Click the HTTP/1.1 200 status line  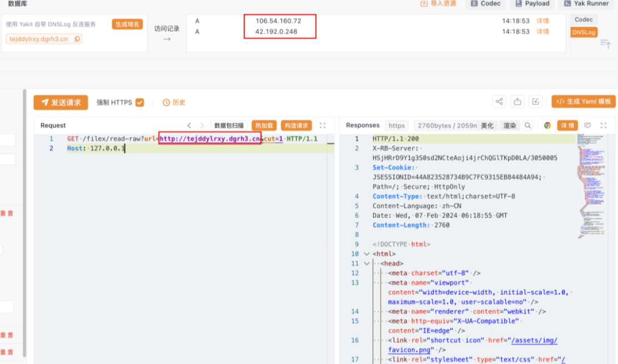click(x=396, y=139)
